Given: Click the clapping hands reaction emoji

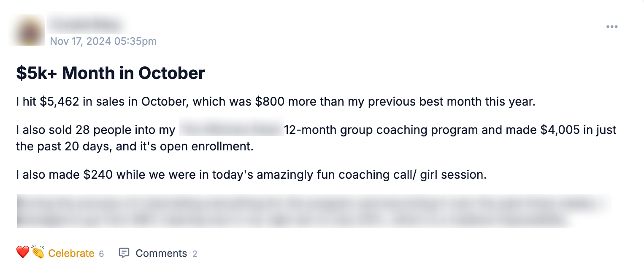Looking at the screenshot, I should click(38, 253).
